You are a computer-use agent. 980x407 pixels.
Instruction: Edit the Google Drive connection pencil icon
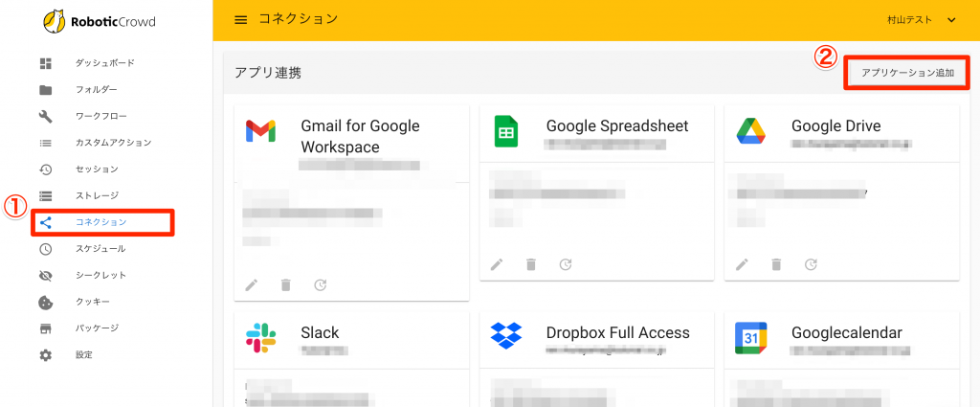742,264
